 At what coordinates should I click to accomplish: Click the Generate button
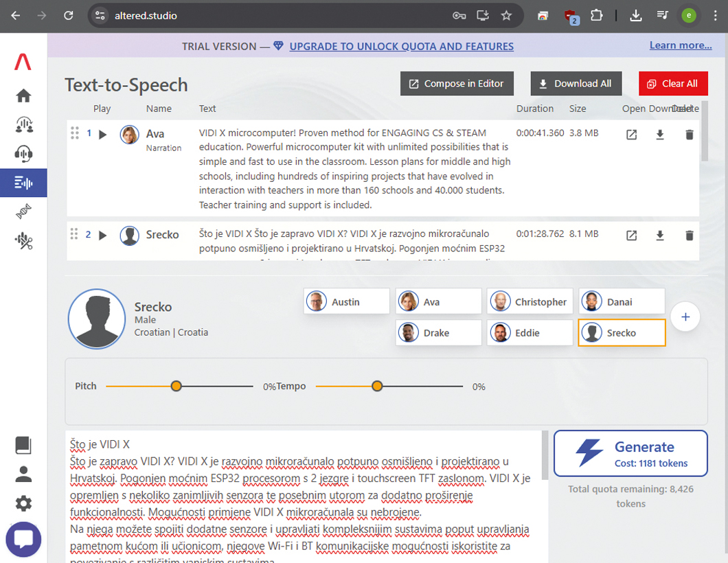tap(630, 453)
